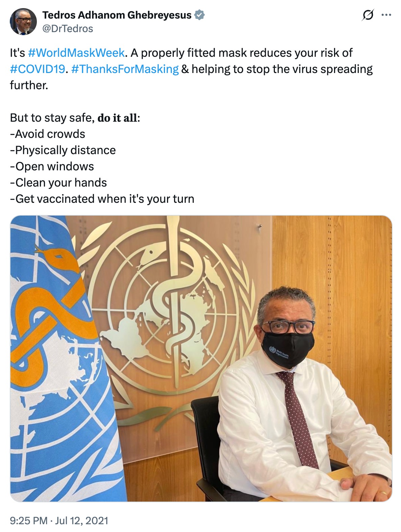Click the '-Clean your hands' tweet line
Screen dimensions: 401x532
[58, 183]
